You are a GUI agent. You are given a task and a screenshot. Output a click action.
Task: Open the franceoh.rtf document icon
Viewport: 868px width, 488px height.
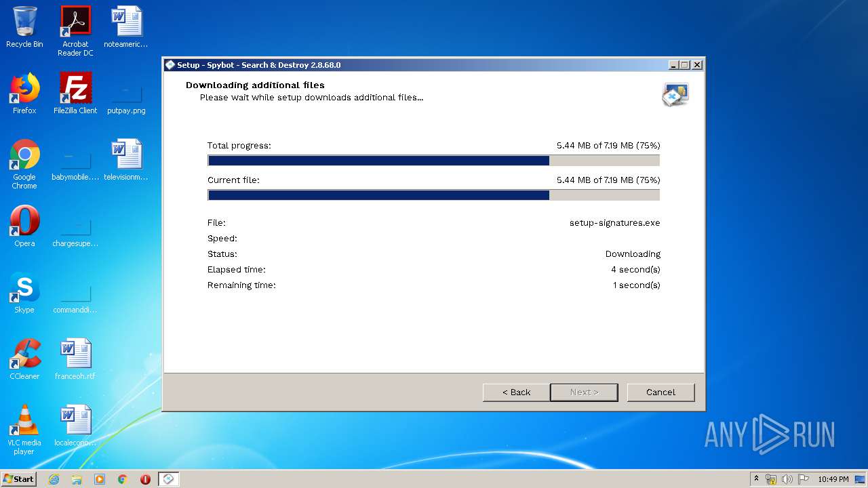tap(75, 359)
